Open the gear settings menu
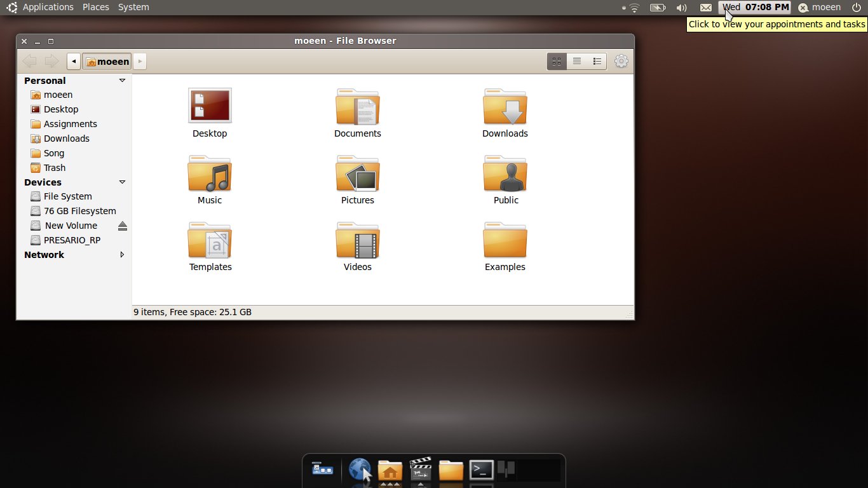Image resolution: width=868 pixels, height=488 pixels. pyautogui.click(x=621, y=61)
